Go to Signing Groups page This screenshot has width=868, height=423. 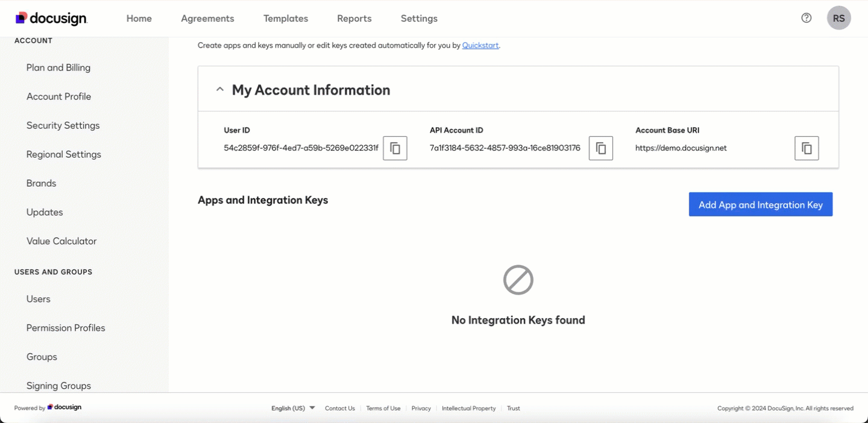[58, 386]
